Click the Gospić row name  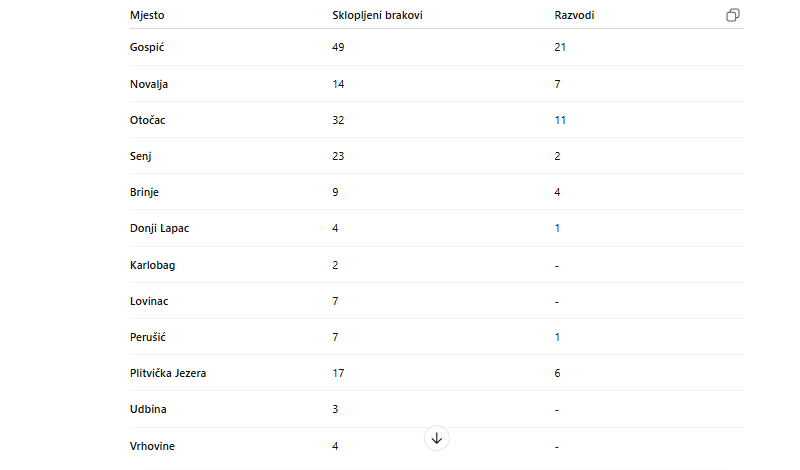click(147, 47)
